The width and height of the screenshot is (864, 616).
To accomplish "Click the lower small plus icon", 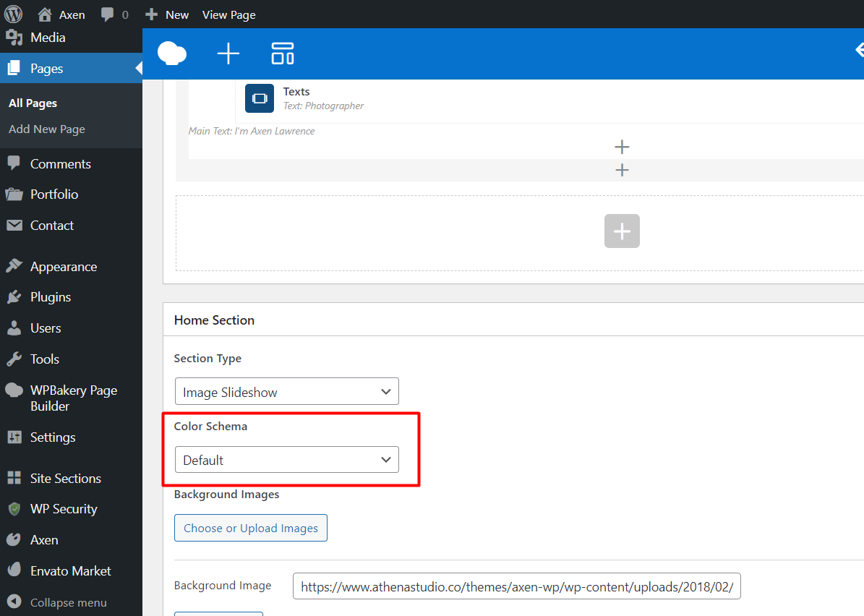I will [622, 170].
